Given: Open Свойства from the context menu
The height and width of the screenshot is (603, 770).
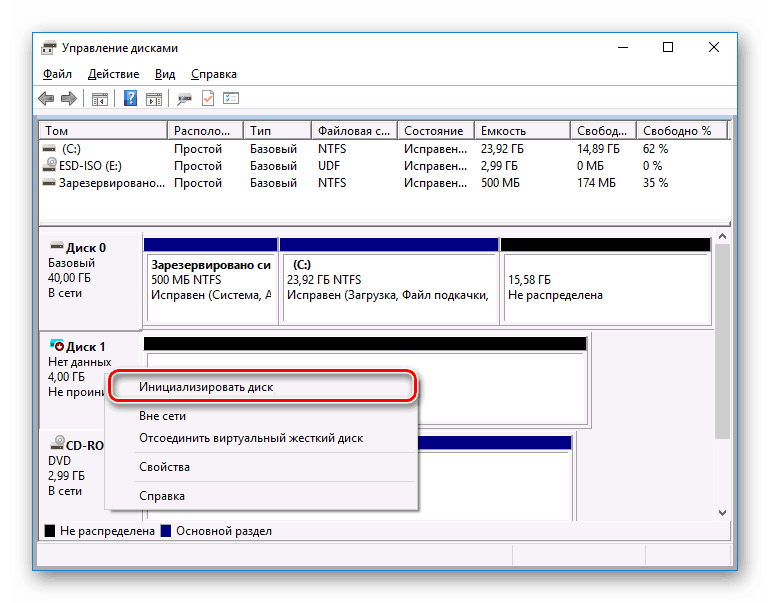Looking at the screenshot, I should pos(262,467).
